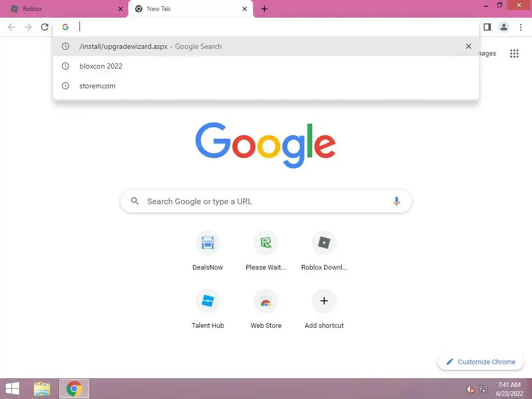This screenshot has height=399, width=532.
Task: Click the Add shortcut plus button
Action: (x=324, y=301)
